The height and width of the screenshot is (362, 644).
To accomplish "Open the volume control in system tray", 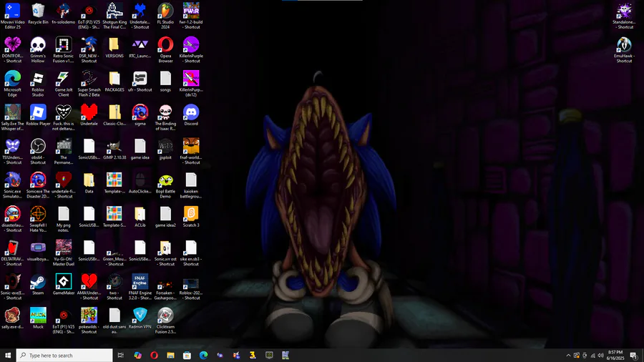I will point(601,356).
